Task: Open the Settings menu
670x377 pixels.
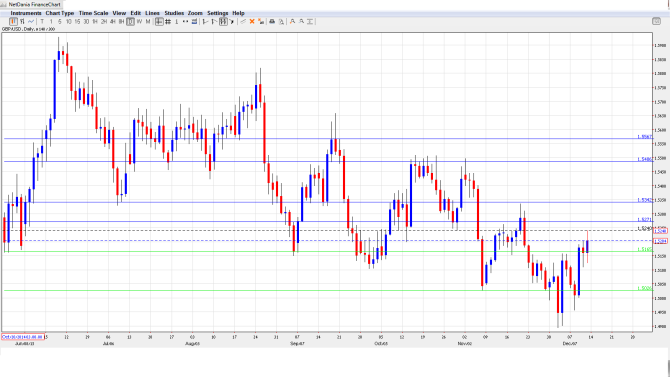Action: click(x=217, y=13)
